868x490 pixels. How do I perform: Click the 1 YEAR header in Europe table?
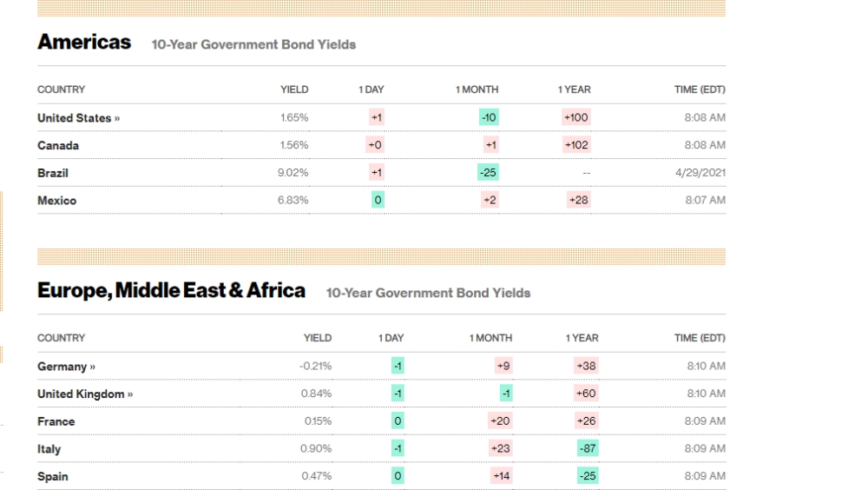click(582, 338)
